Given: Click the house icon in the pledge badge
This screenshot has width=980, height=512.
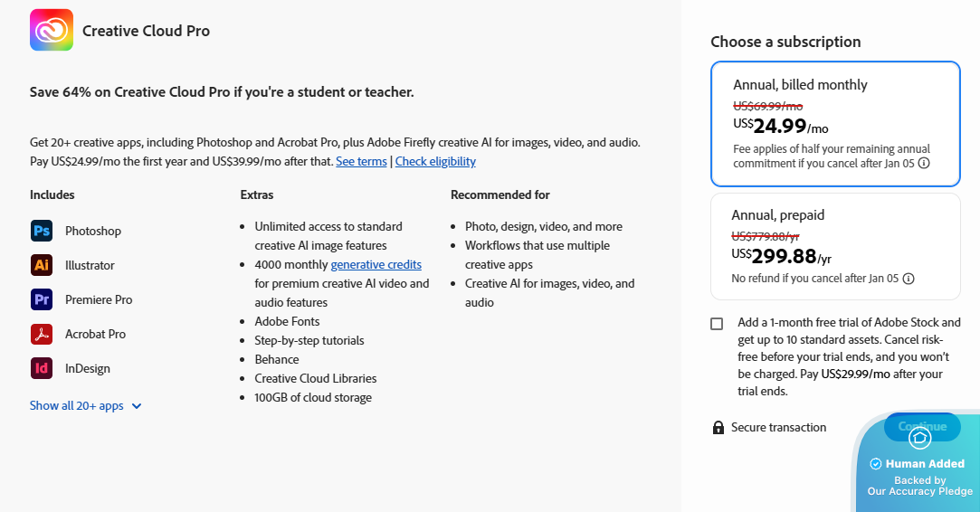Looking at the screenshot, I should [919, 438].
